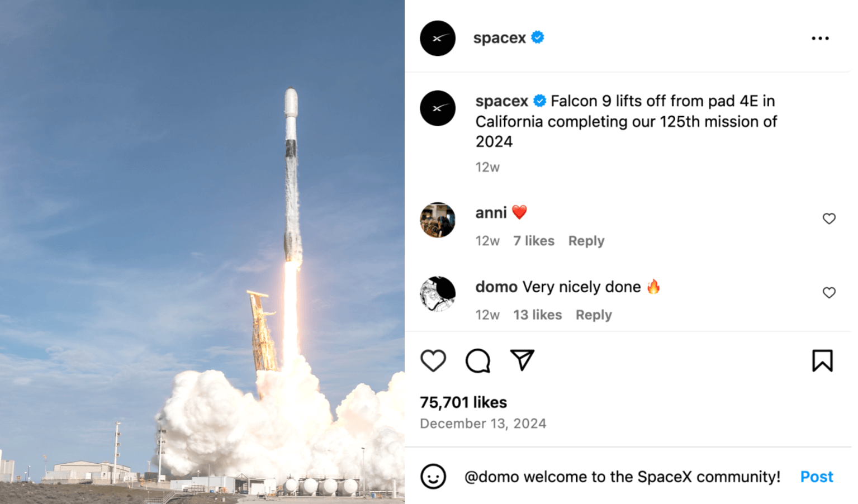Like domo's comment heart
858x504 pixels.
[x=829, y=293]
